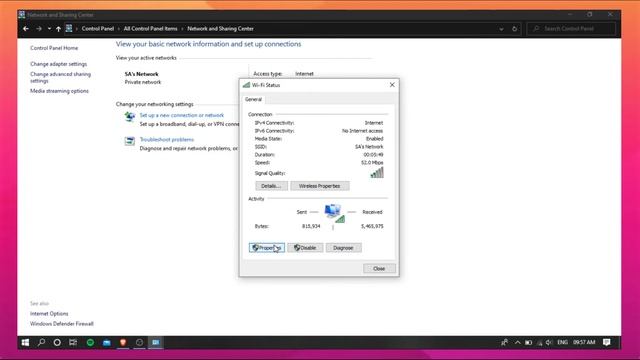The width and height of the screenshot is (640, 360).
Task: Click the new connection setup icon
Action: tap(130, 117)
